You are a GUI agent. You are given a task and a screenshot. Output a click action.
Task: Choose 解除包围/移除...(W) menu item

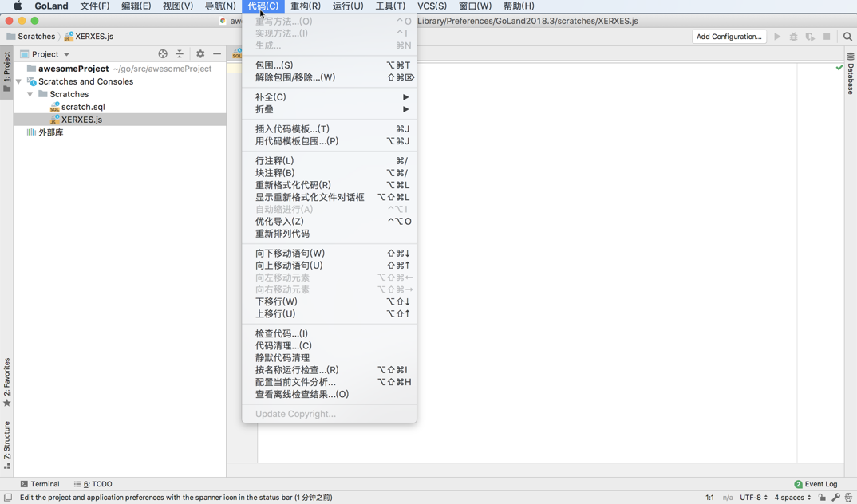329,77
